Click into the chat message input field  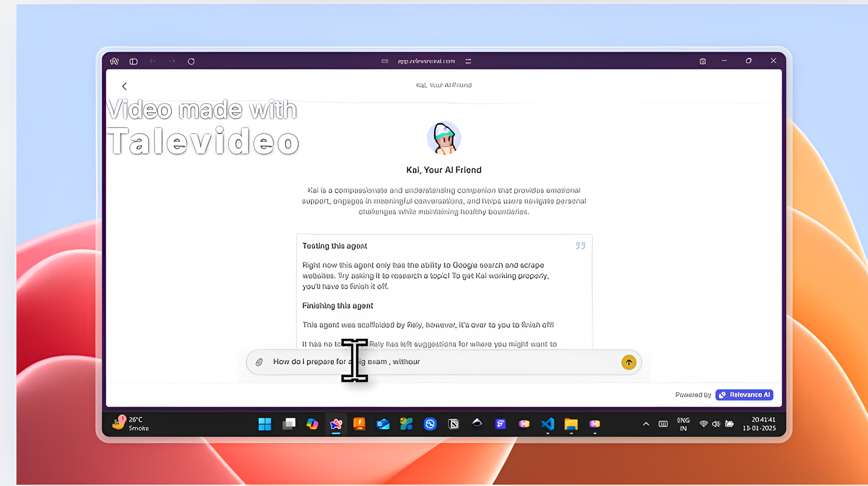tap(443, 362)
